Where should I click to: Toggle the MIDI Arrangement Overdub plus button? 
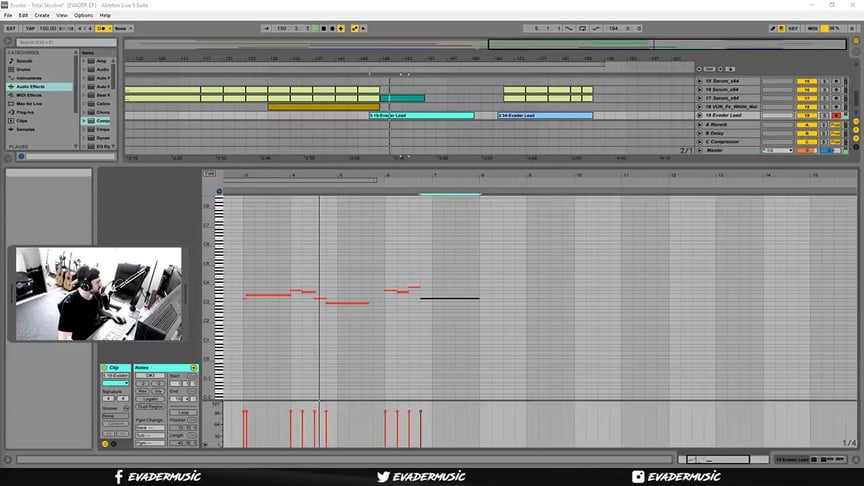coord(341,29)
